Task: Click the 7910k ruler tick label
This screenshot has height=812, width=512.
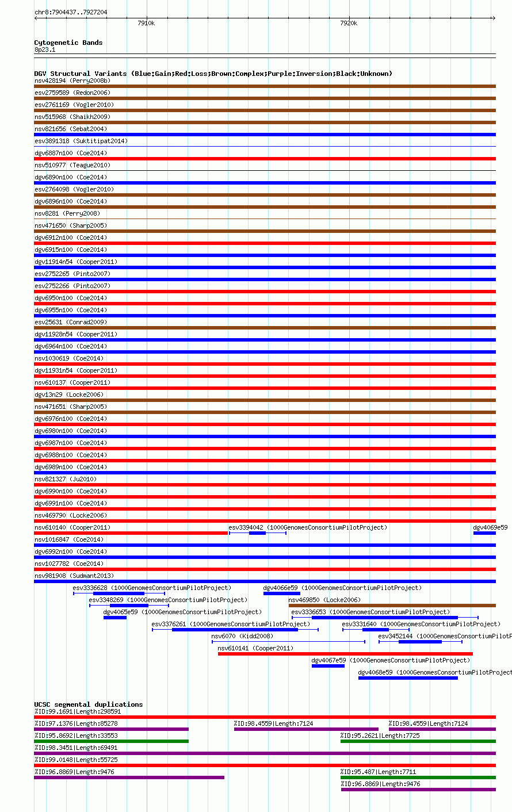Action: tap(146, 23)
